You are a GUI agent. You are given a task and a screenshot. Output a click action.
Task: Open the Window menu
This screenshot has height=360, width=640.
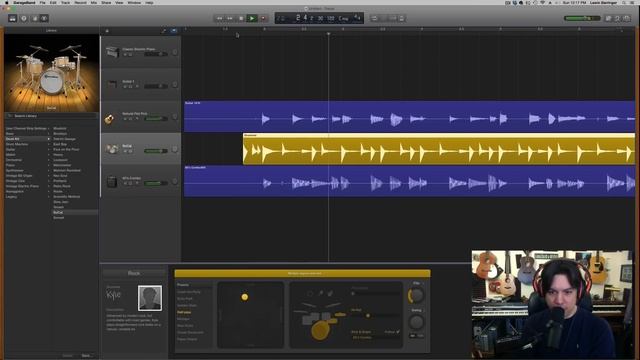point(134,2)
